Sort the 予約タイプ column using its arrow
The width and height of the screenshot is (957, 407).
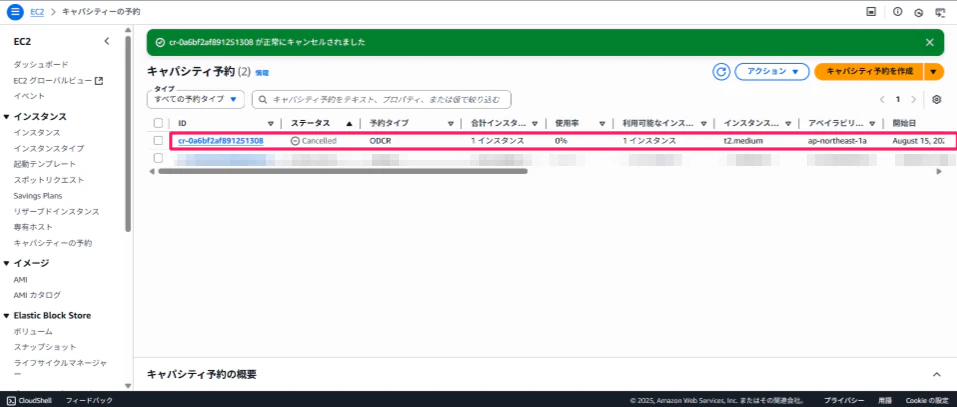point(450,123)
